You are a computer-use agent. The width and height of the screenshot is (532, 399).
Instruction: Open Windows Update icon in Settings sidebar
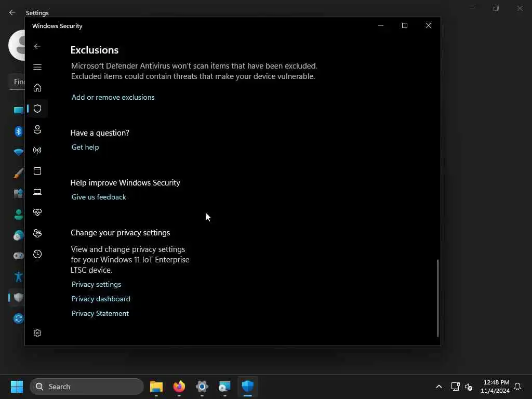point(18,318)
